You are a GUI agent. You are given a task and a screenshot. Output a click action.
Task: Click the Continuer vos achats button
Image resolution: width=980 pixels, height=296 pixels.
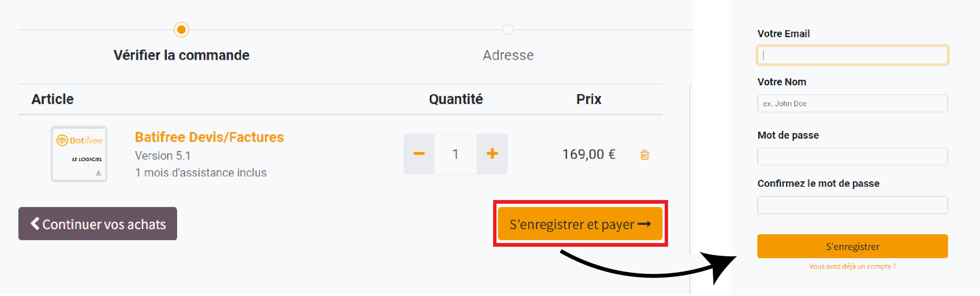[x=97, y=224]
